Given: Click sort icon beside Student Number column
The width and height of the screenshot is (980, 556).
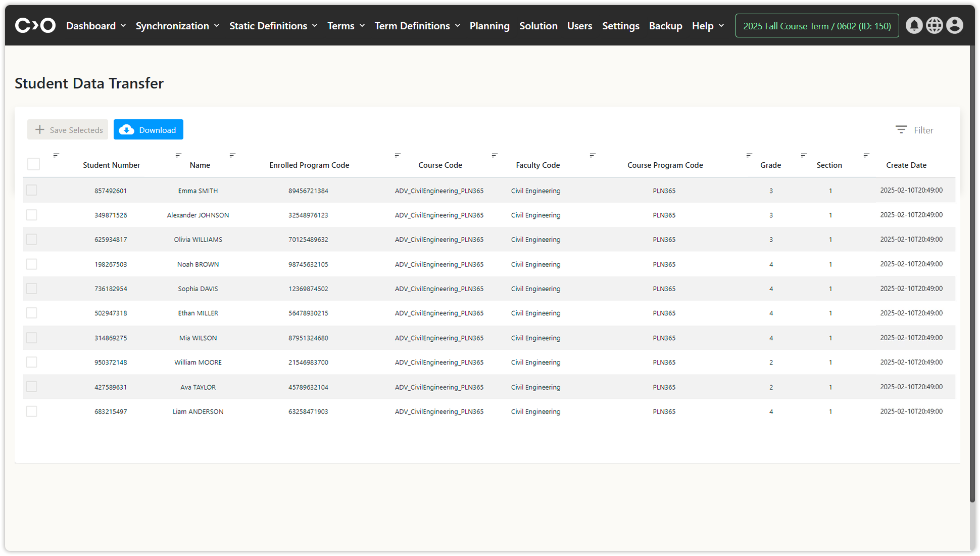Looking at the screenshot, I should tap(56, 155).
